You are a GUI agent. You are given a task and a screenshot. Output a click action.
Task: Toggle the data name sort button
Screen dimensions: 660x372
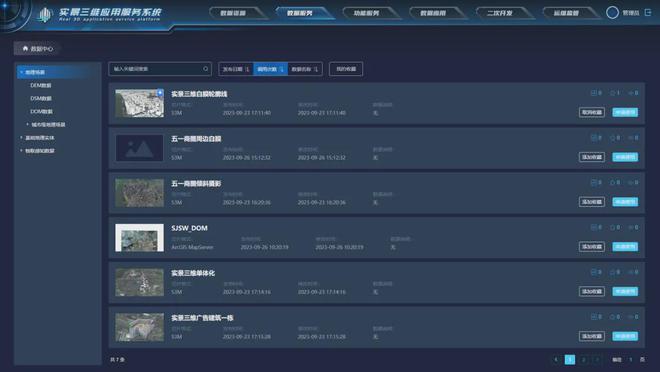coord(305,69)
